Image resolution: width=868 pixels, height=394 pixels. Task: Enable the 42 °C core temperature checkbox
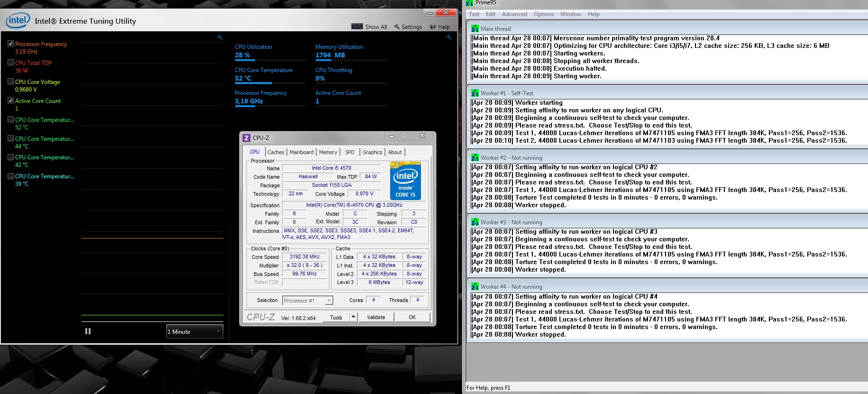click(10, 156)
